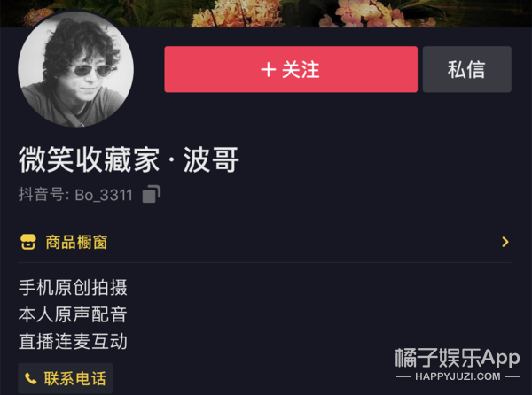Tap the HAPPYJUZI.COM watermark text
This screenshot has width=532, height=395.
458,376
